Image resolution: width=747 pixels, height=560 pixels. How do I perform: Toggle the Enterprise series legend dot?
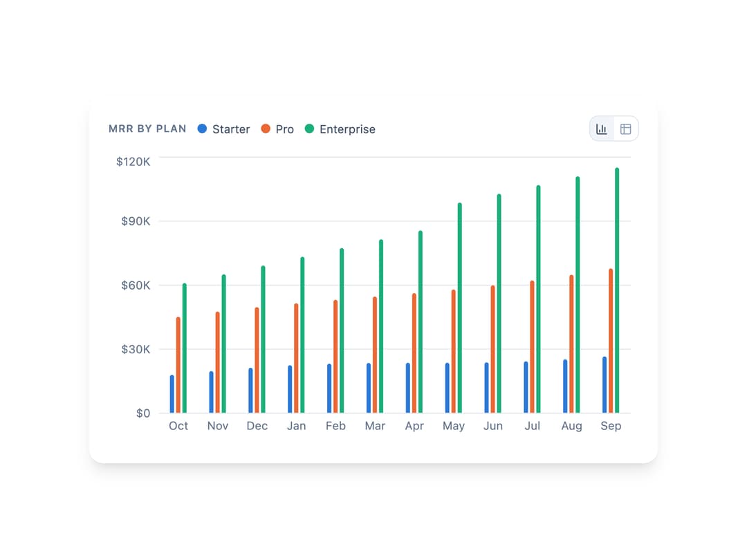coord(310,129)
